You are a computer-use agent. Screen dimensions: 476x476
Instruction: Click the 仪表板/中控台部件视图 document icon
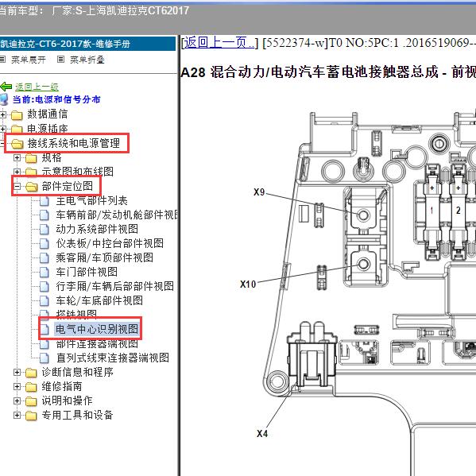tap(45, 243)
